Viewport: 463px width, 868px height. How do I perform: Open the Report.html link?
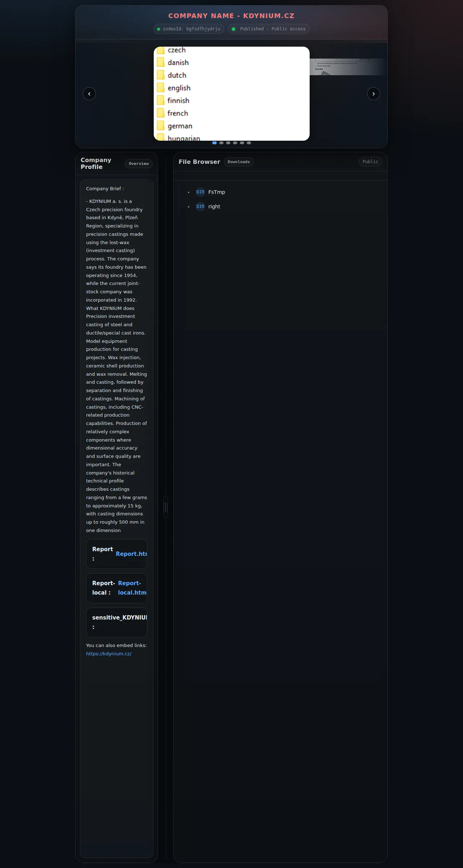point(131,554)
